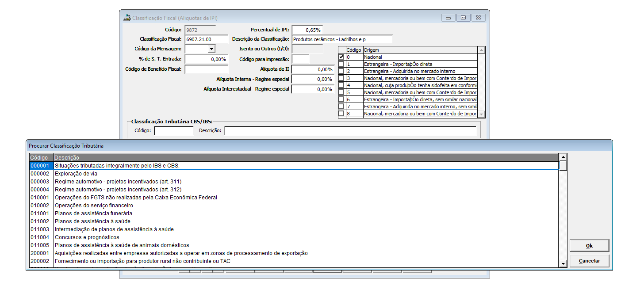Click the Classificação Fiscal window title icon

(126, 18)
